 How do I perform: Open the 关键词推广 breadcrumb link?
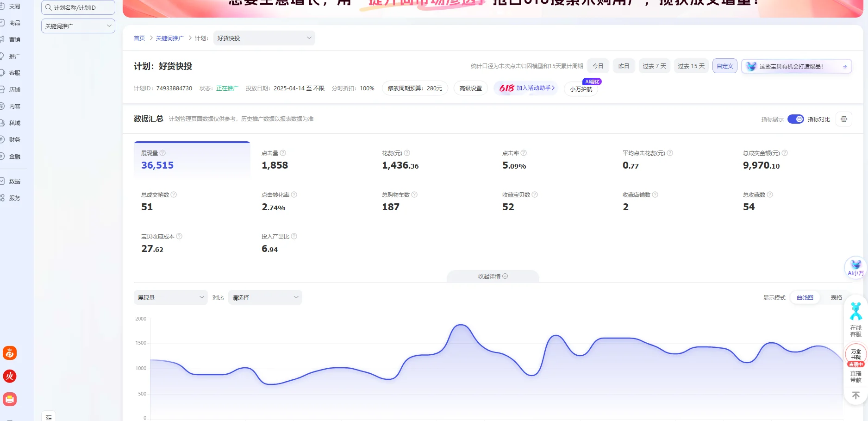[169, 38]
